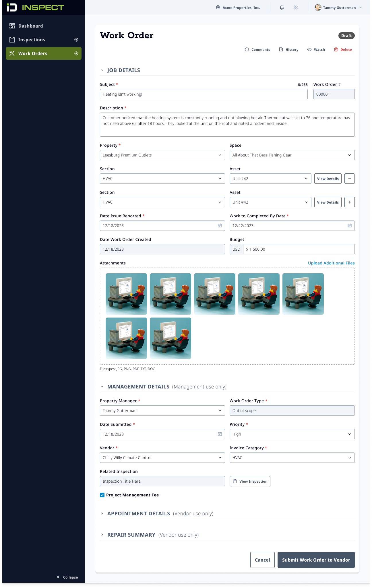Open the work order History

289,50
